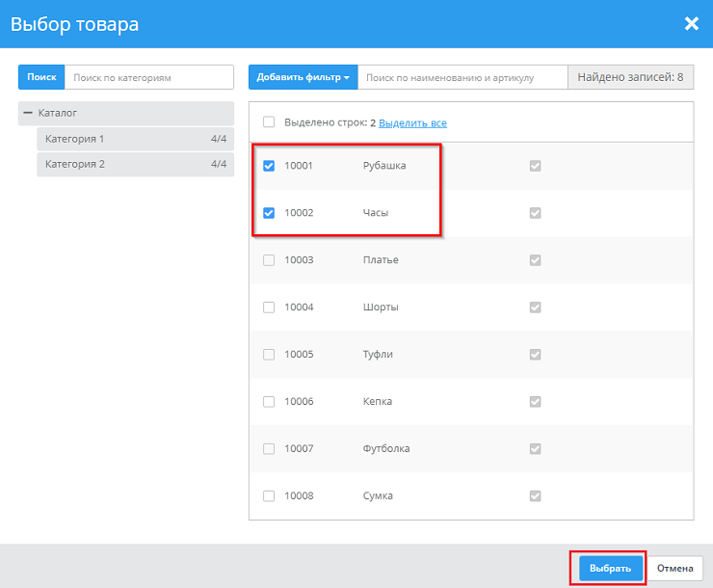Select Категория 2 in the catalog tree
Image resolution: width=713 pixels, height=588 pixels.
(75, 164)
